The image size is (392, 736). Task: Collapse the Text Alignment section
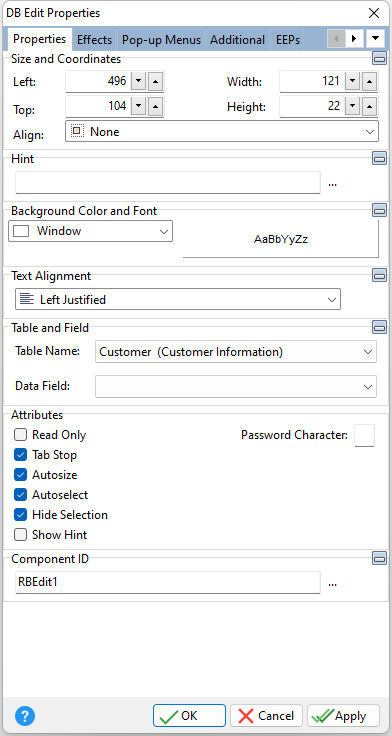[379, 276]
